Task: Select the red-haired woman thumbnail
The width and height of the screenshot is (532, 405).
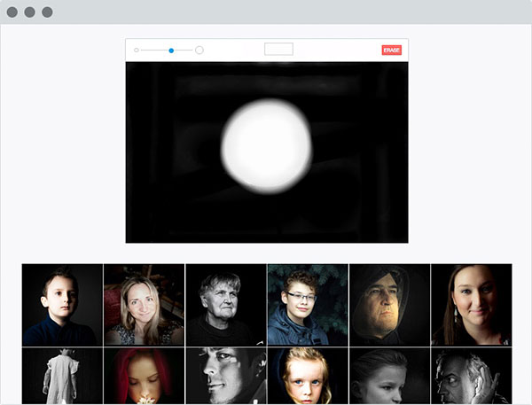Action: point(144,376)
